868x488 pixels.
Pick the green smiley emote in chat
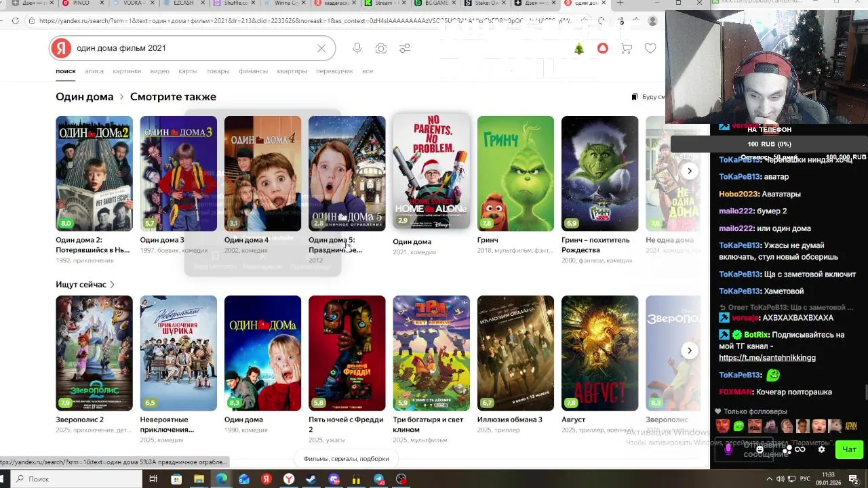coord(738,426)
